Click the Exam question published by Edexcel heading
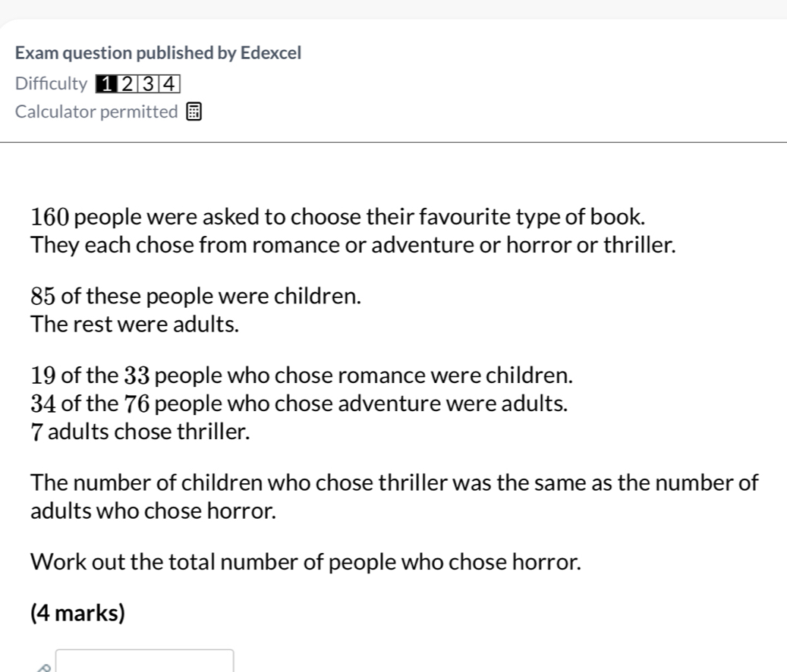 point(159,53)
